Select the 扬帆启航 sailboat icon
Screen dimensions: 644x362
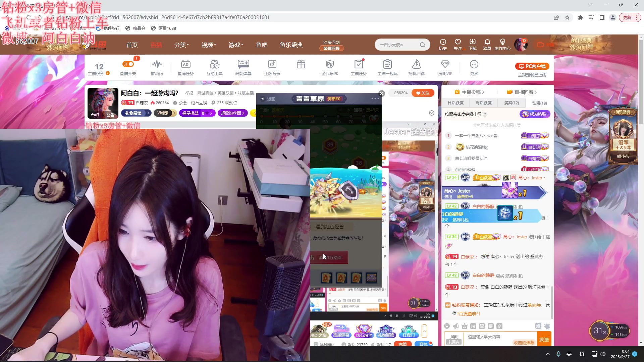(x=416, y=67)
